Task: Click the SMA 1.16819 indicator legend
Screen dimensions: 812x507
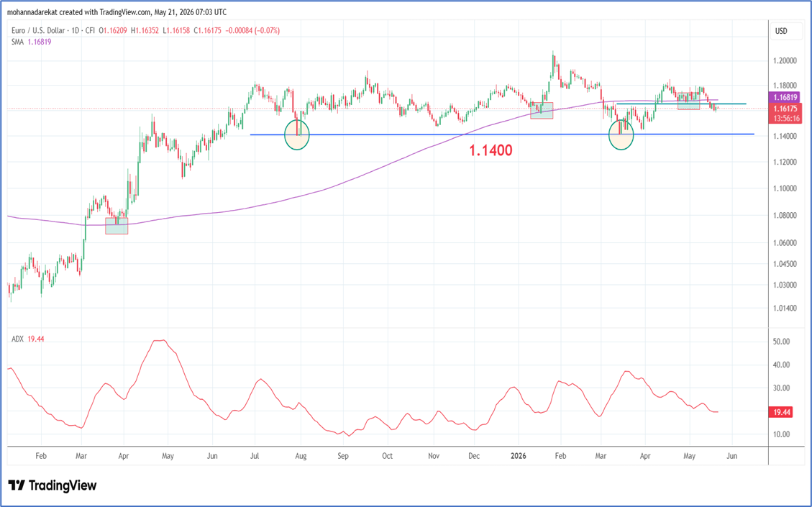Action: tap(31, 42)
